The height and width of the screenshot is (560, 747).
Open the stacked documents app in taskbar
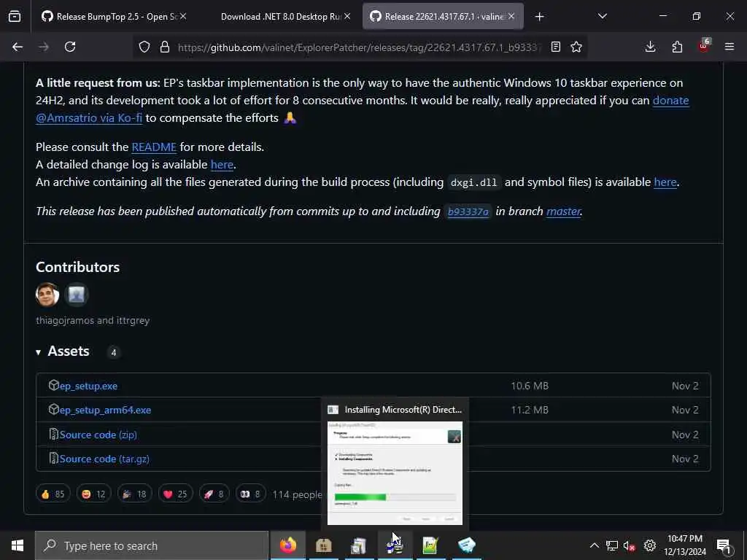point(359,545)
